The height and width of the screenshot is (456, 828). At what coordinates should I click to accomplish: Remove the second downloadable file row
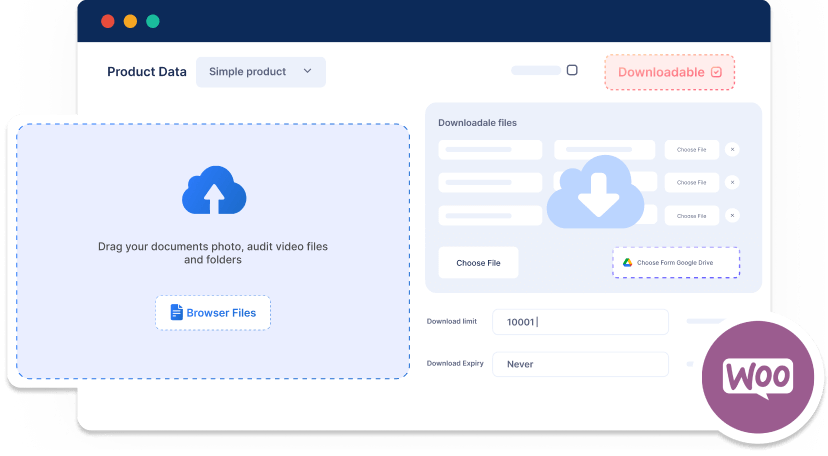(732, 183)
